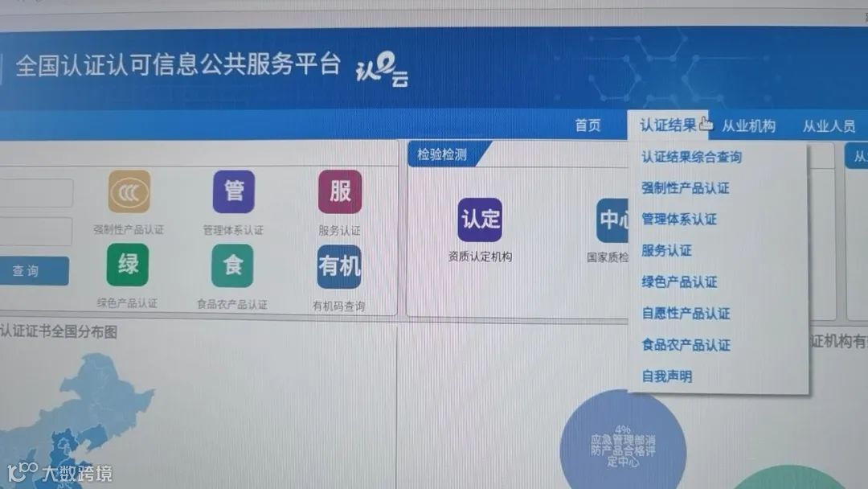Open the red 服 service certification icon
This screenshot has height=489, width=868.
340,191
